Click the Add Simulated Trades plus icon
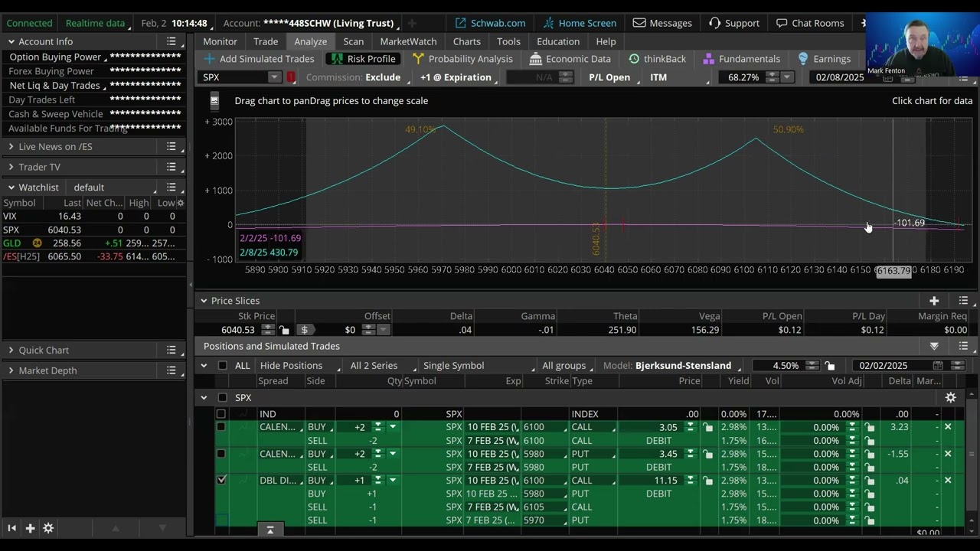 coord(209,59)
